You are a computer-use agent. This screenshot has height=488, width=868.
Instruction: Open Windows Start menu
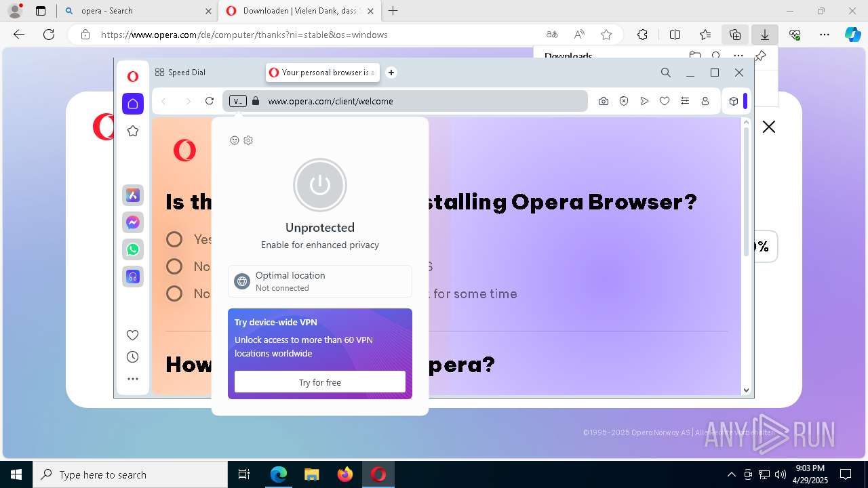coord(16,474)
